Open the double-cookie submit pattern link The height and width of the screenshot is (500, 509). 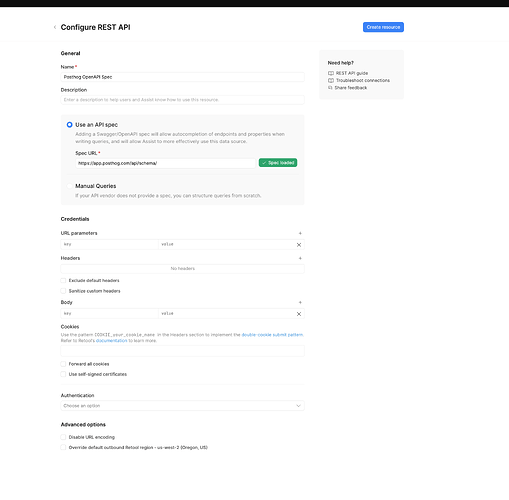tap(272, 335)
